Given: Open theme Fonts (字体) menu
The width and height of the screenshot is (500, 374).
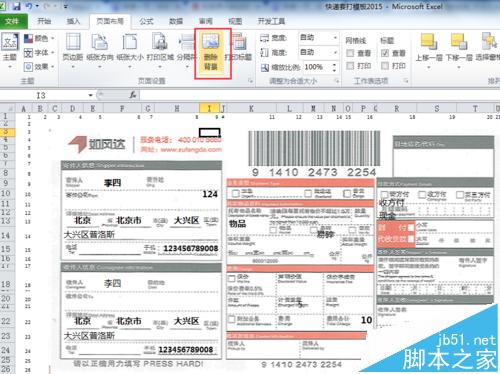Looking at the screenshot, I should tap(40, 53).
